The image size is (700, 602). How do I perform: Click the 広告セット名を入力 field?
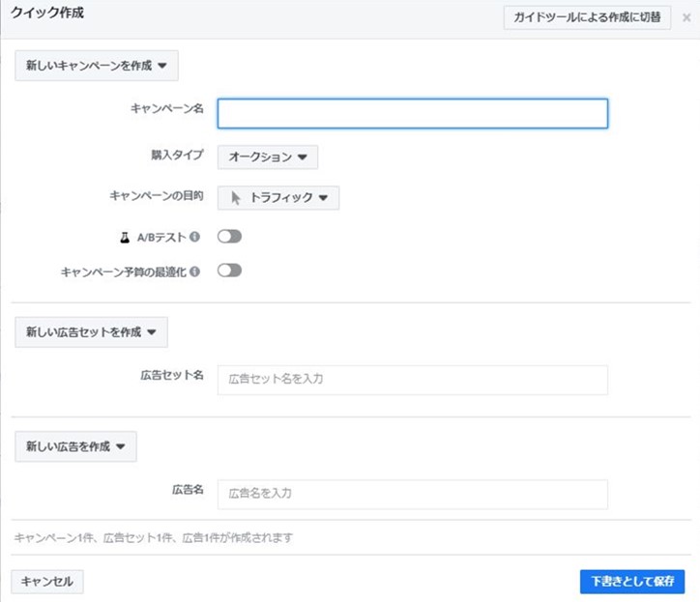pos(413,380)
